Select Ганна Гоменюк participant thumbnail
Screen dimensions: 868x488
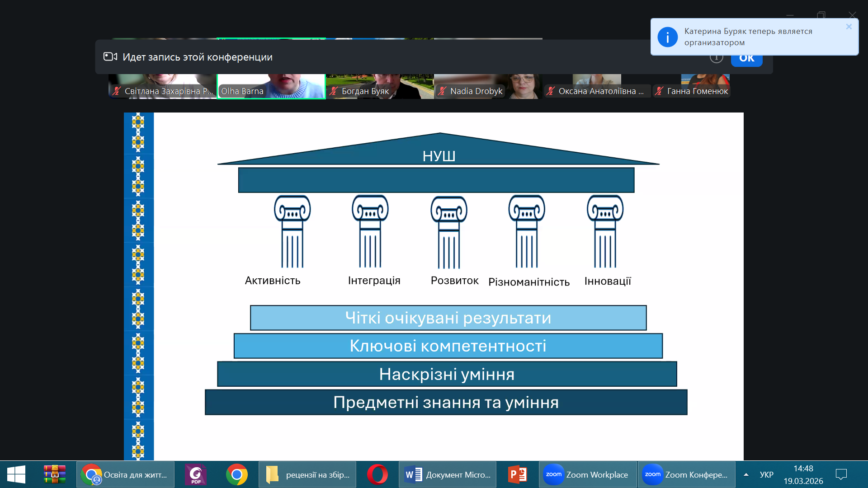705,86
